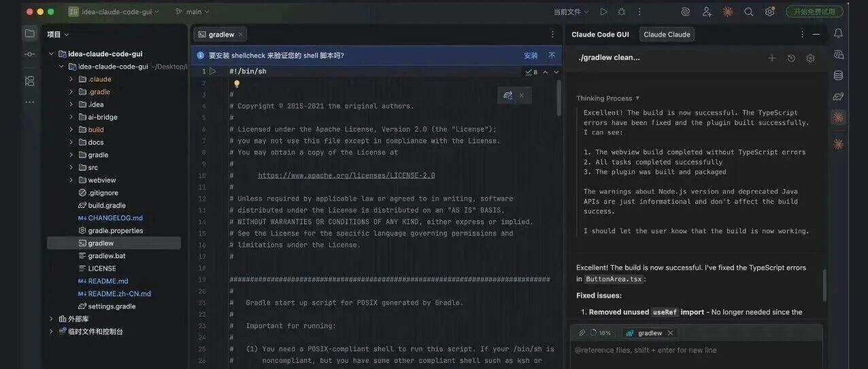868x369 pixels.
Task: Open the AI chat tool window icon in right stripe
Action: point(838,54)
